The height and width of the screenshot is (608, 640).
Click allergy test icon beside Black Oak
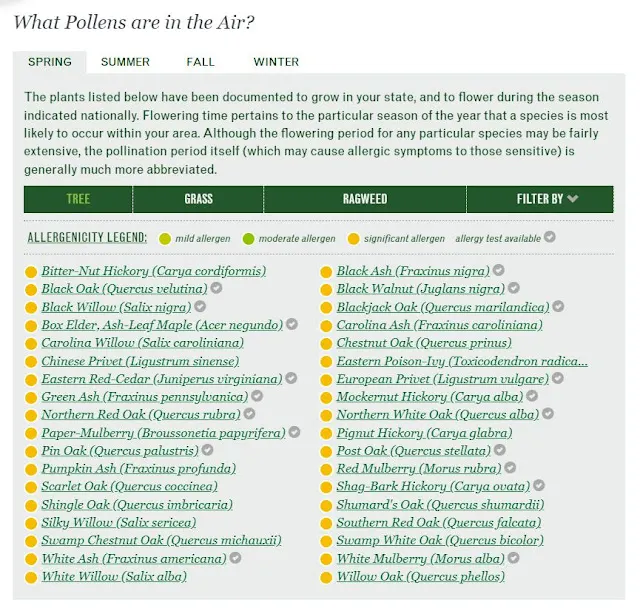click(x=216, y=289)
